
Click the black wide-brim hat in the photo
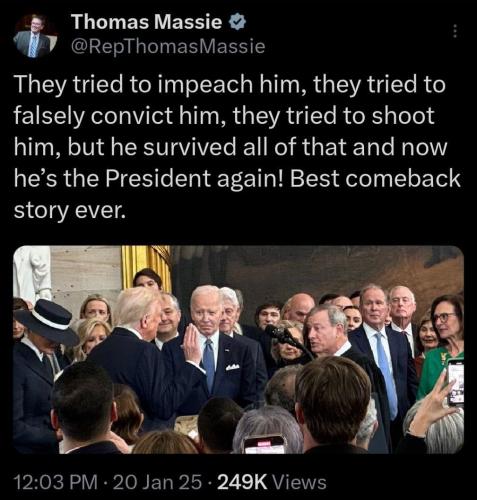(x=46, y=321)
